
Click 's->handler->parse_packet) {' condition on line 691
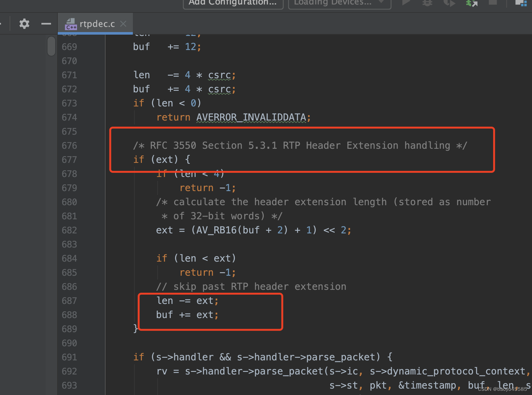315,357
